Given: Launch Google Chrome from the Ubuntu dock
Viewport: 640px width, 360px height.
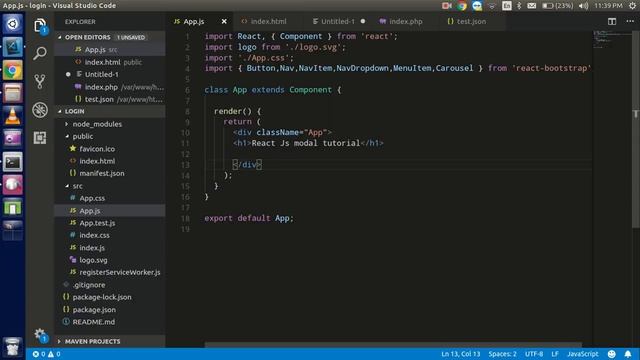Looking at the screenshot, I should [12, 71].
